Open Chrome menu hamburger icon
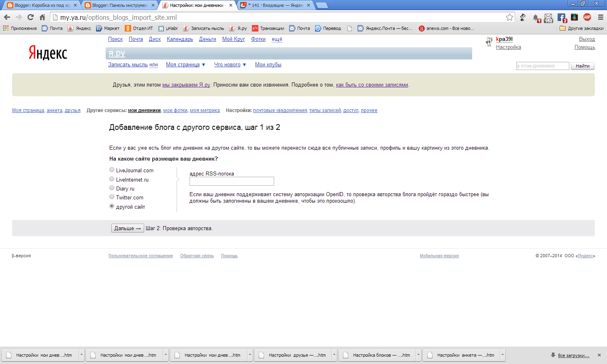Viewport: 607px width, 364px height. pos(601,17)
